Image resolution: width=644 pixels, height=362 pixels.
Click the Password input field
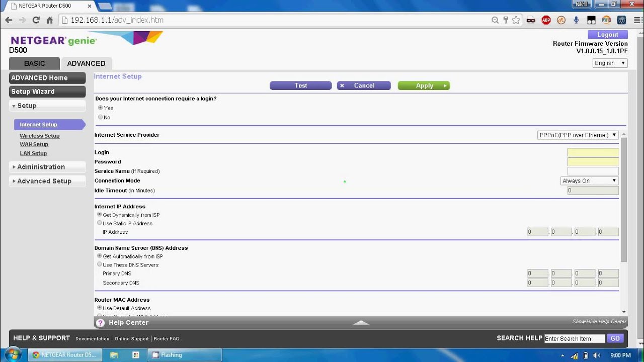[593, 162]
